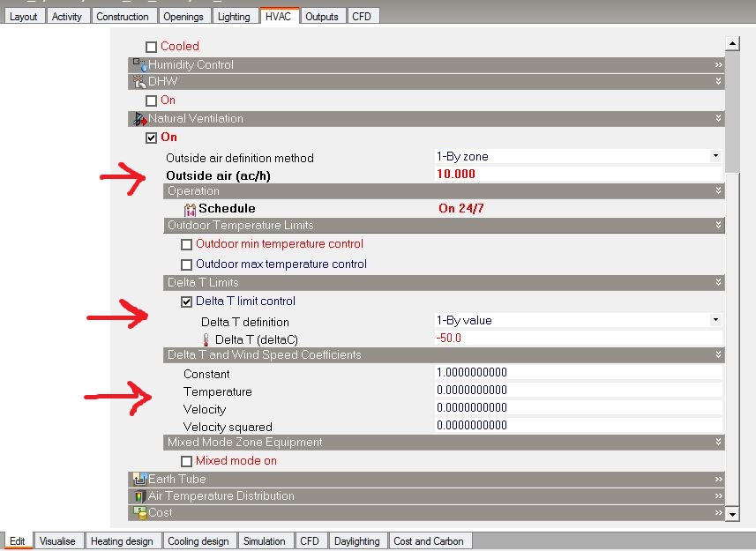Click the scrollbar down arrow
The image size is (756, 551).
(x=732, y=514)
